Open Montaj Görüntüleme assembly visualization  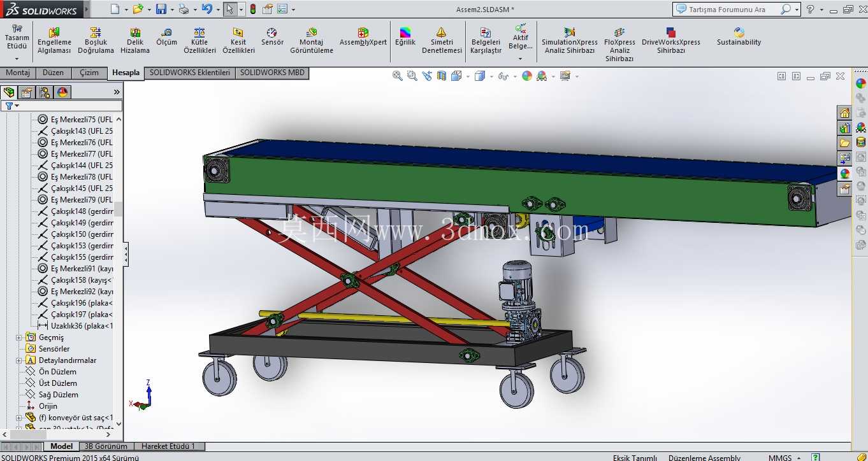[312, 40]
